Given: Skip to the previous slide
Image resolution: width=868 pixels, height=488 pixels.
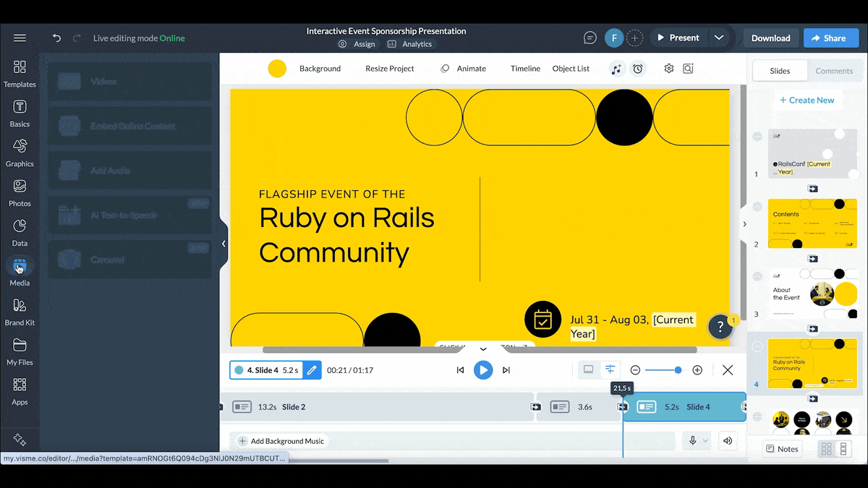Looking at the screenshot, I should (x=460, y=370).
